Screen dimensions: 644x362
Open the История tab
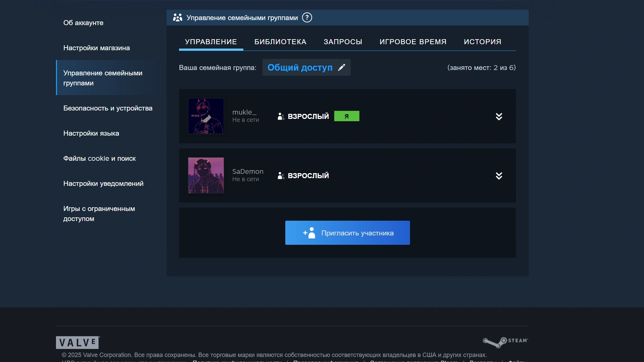click(482, 42)
